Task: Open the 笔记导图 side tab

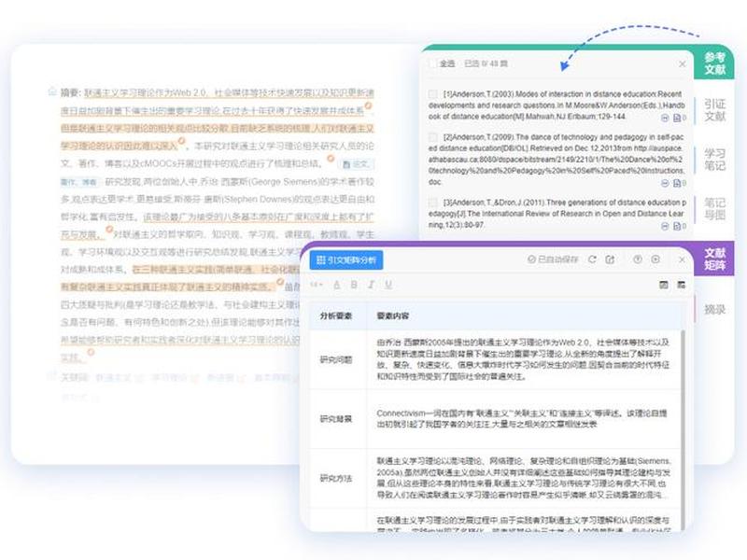Action: [714, 209]
